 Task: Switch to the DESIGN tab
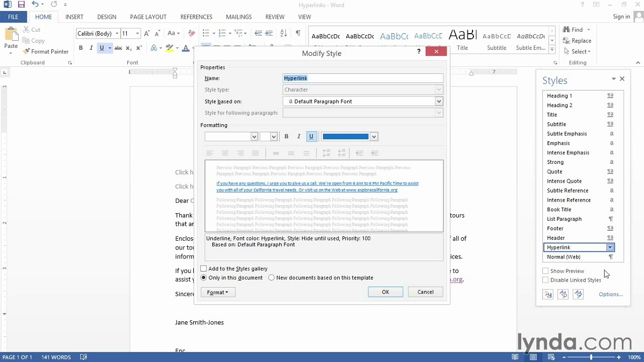(x=107, y=17)
